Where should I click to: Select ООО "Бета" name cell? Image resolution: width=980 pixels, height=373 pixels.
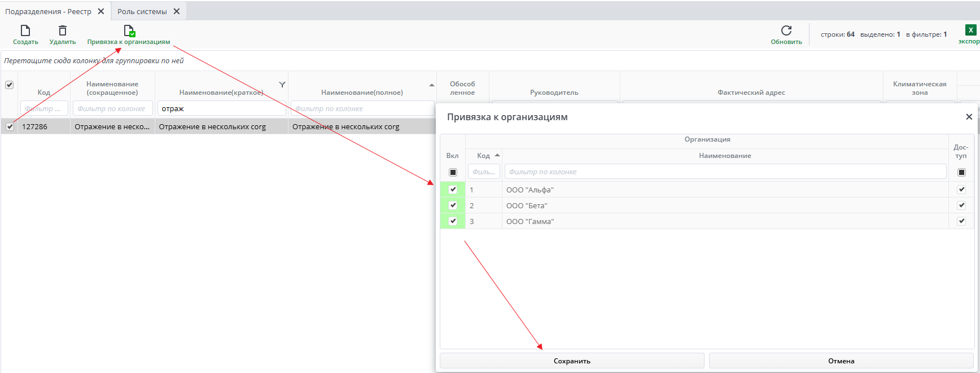725,205
